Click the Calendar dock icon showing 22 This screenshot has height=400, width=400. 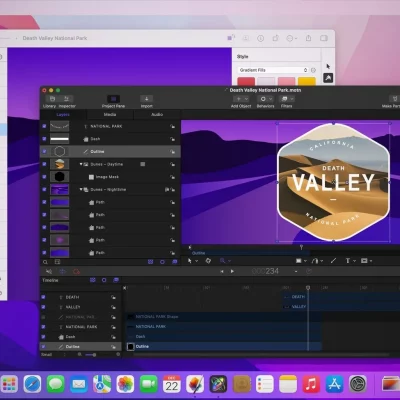coord(172,384)
